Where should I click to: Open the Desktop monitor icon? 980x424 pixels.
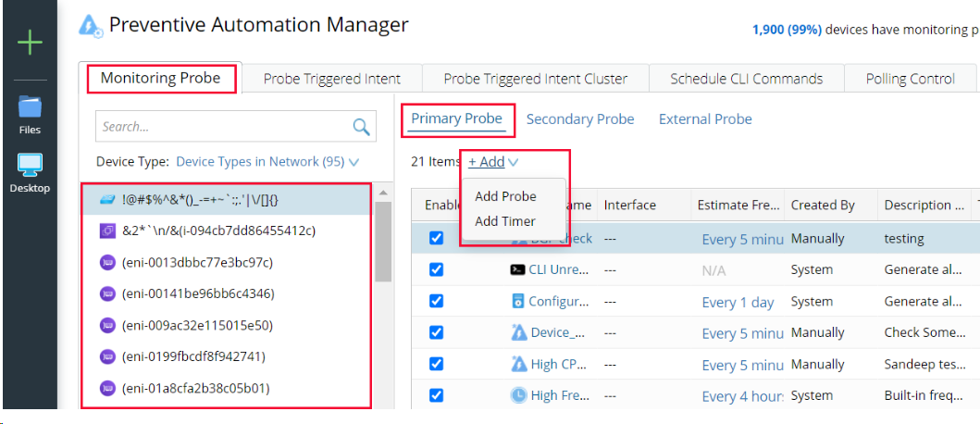[30, 166]
